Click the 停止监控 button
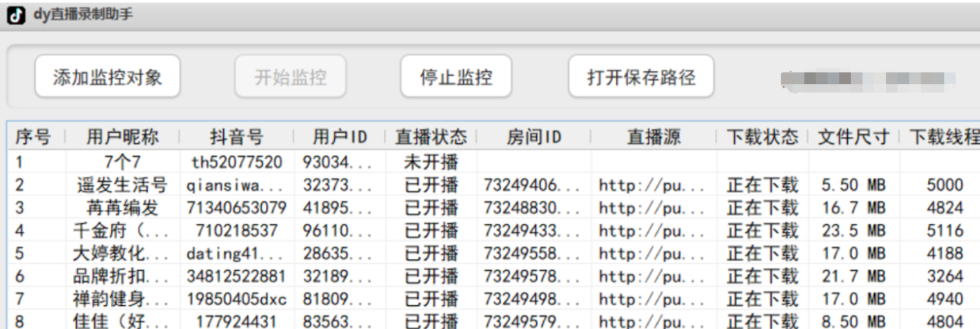This screenshot has height=329, width=980. coord(456,77)
